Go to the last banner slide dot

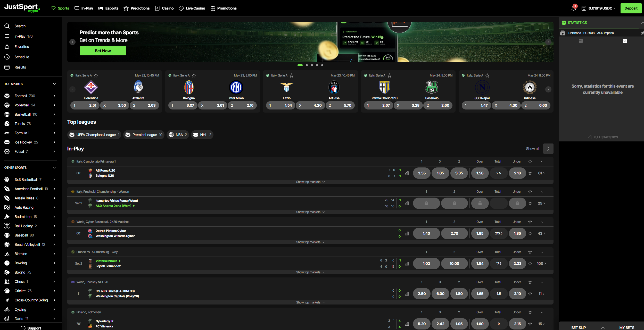(322, 65)
